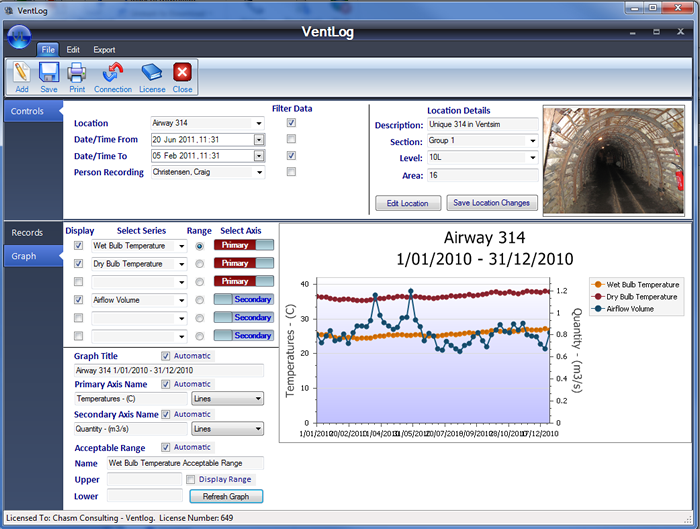700x529 pixels.
Task: Switch to the Records tab
Action: click(31, 233)
